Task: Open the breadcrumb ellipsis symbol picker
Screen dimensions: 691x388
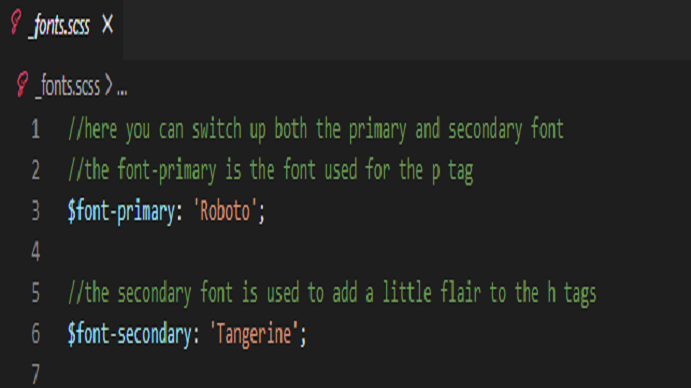Action: (122, 92)
